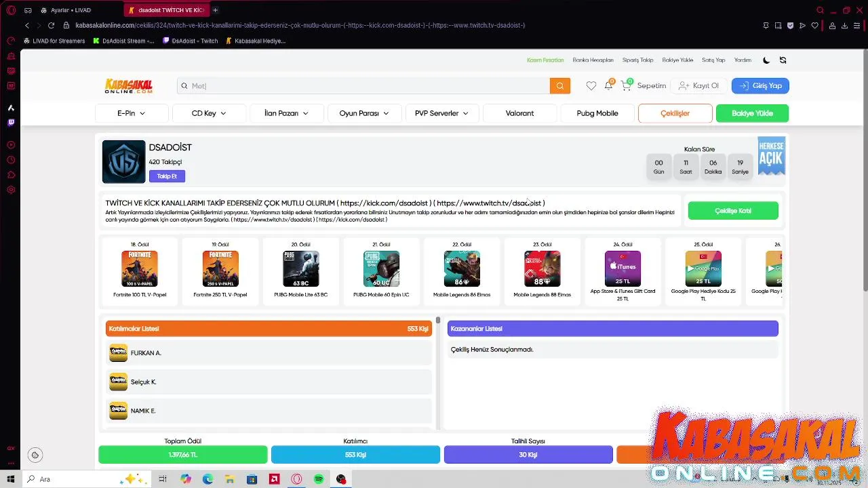
Task: Open Banka Hesapları link
Action: coord(593,60)
